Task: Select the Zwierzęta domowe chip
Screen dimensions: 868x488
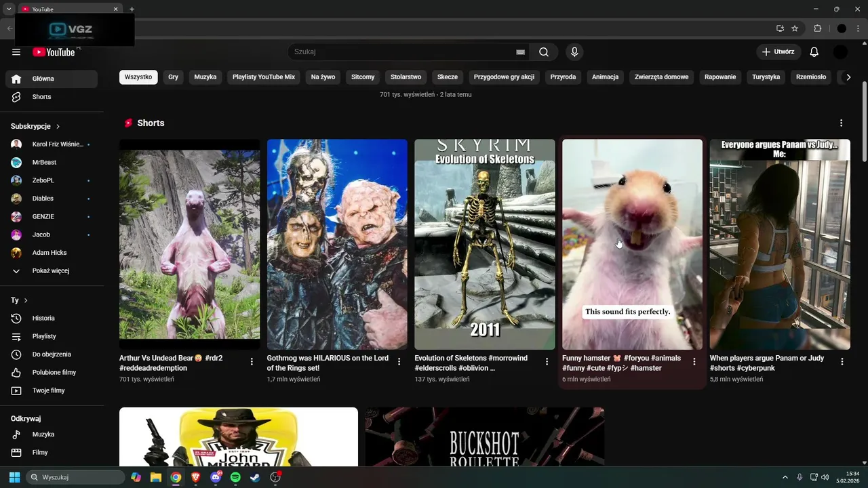Action: coord(662,77)
